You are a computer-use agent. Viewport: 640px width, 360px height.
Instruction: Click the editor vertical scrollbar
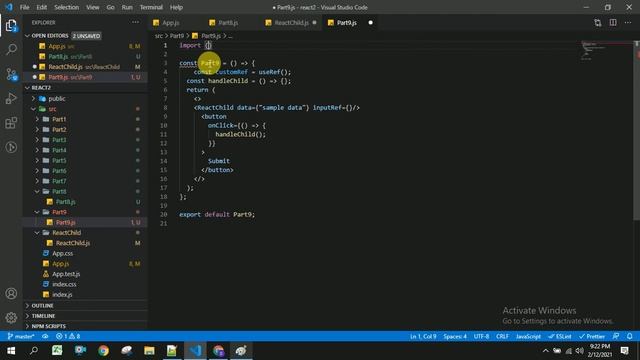pos(636,131)
